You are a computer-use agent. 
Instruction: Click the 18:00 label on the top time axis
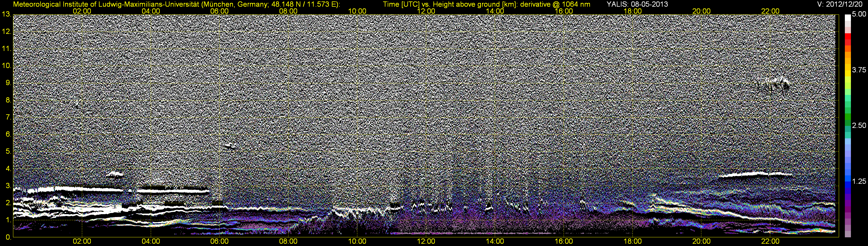tap(632, 11)
